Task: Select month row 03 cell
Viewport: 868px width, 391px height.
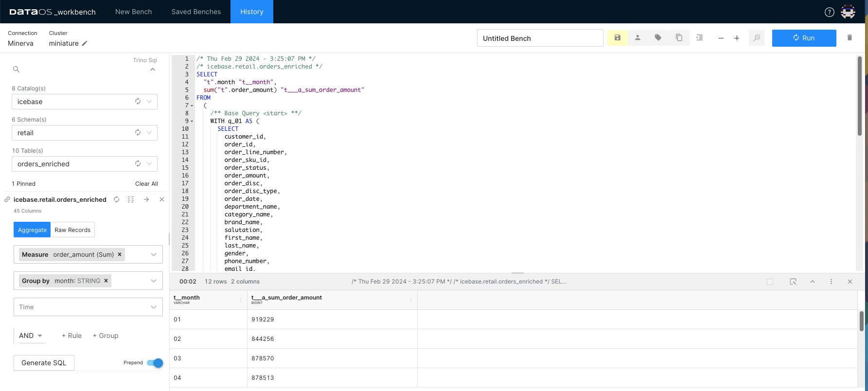Action: pyautogui.click(x=208, y=358)
